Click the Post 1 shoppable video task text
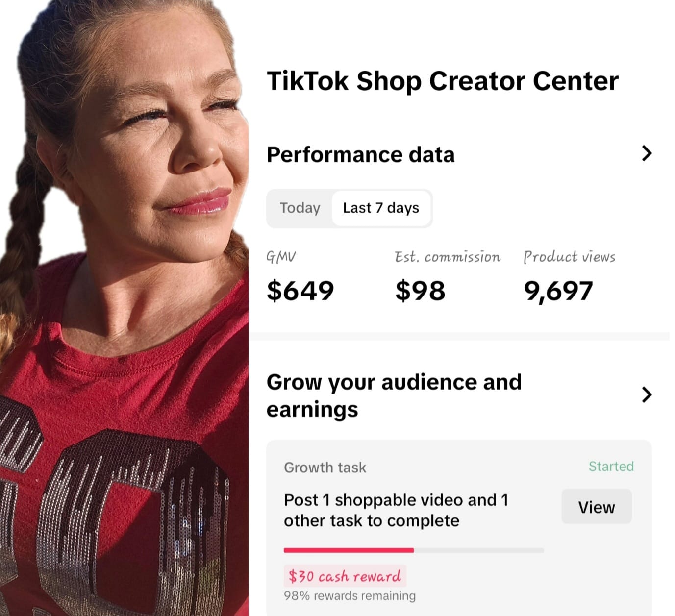The height and width of the screenshot is (616, 675). [x=396, y=510]
